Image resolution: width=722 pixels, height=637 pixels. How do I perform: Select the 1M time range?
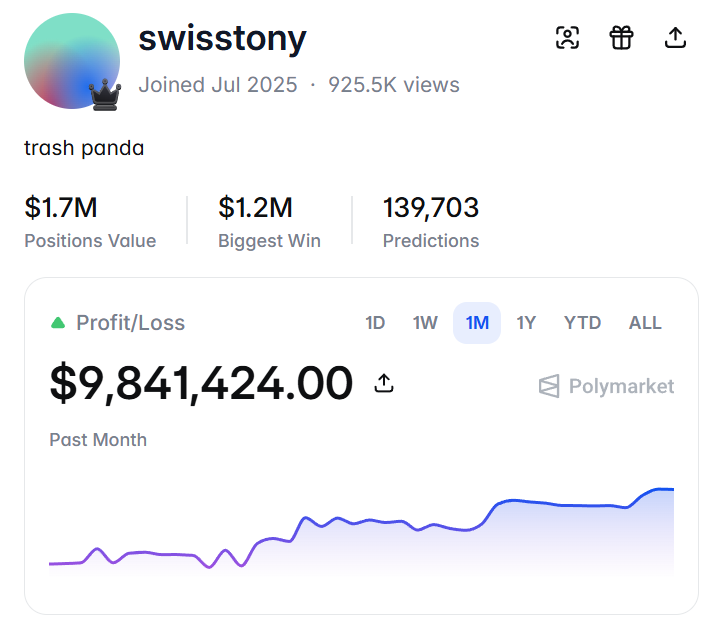(477, 323)
